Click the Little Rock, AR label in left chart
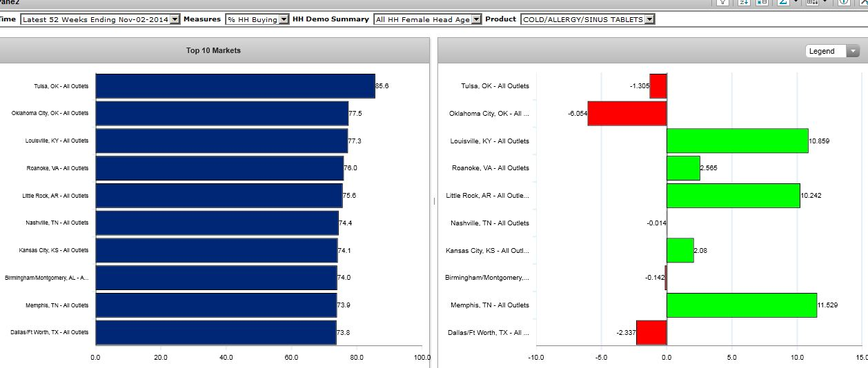Screen dimensions: 868x368 pyautogui.click(x=55, y=196)
